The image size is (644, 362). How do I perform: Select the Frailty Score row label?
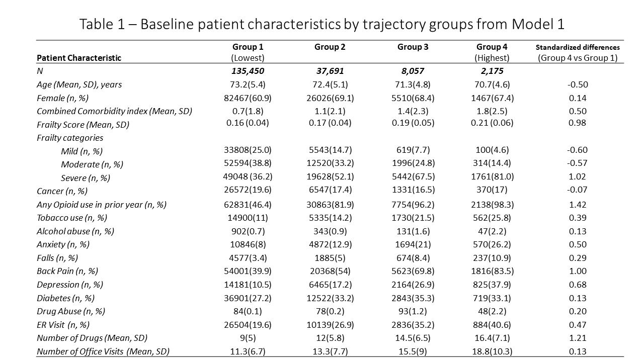click(x=83, y=124)
